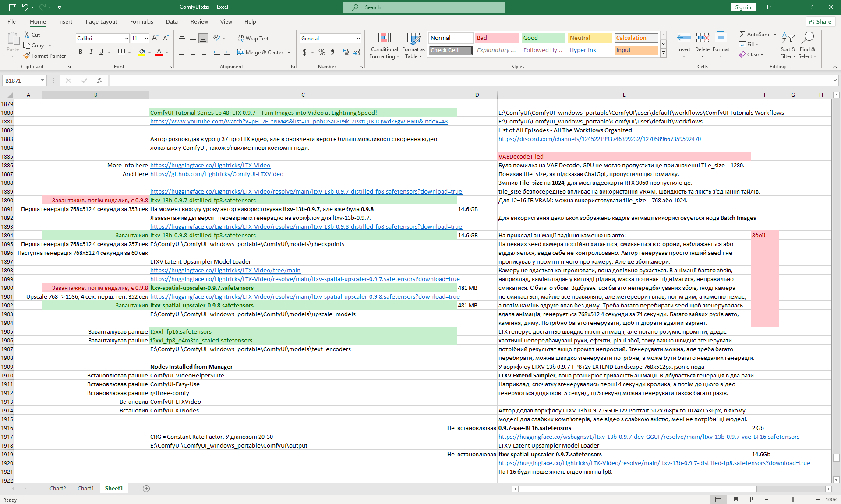Open the Formulas ribbon tab

pos(141,21)
